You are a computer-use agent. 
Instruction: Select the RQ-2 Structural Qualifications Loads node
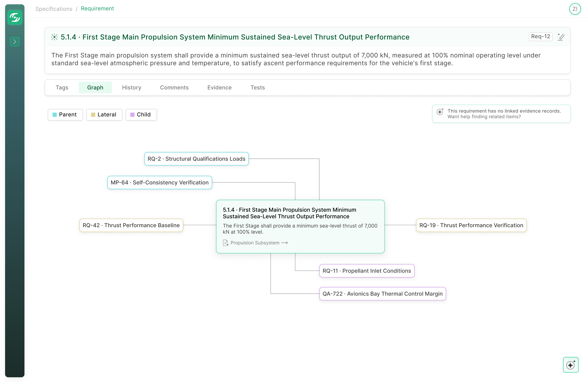(196, 159)
